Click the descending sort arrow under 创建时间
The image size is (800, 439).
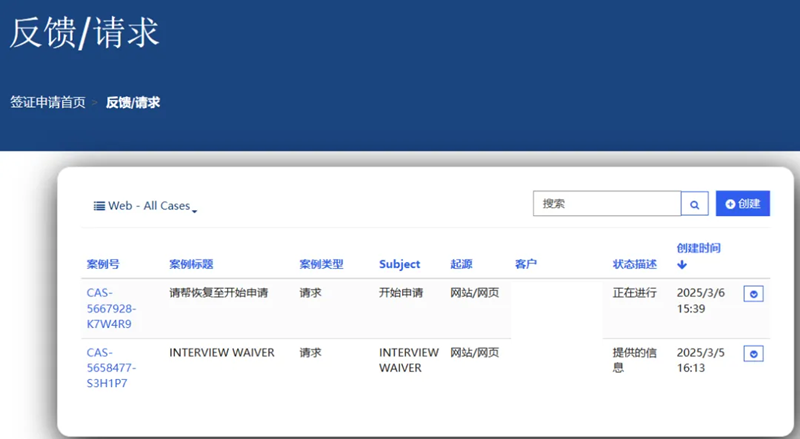pyautogui.click(x=682, y=264)
